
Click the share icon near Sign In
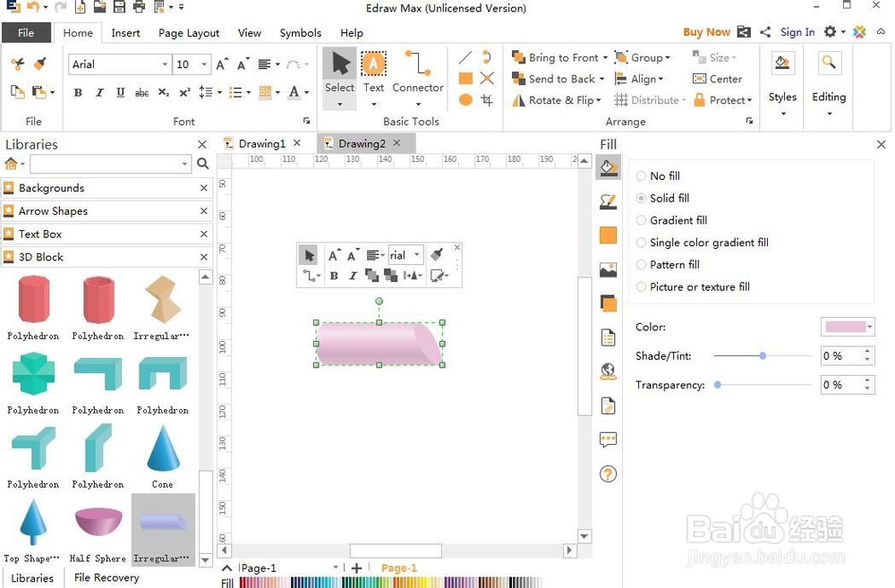pyautogui.click(x=765, y=32)
